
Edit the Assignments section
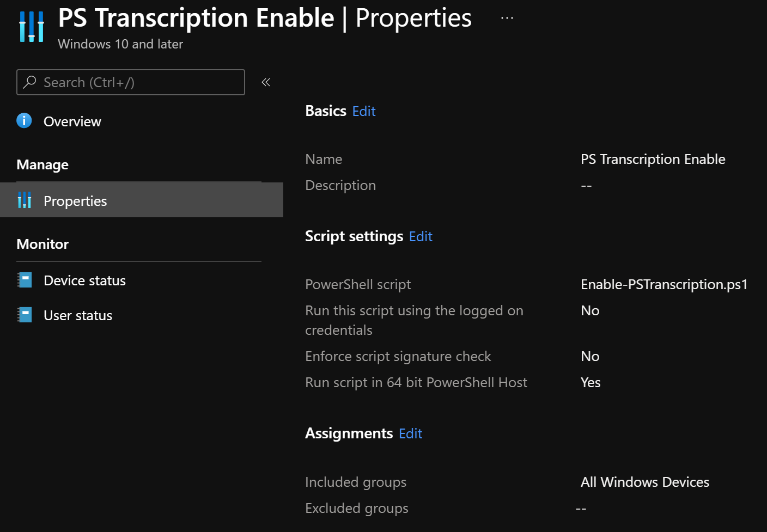[x=410, y=433]
